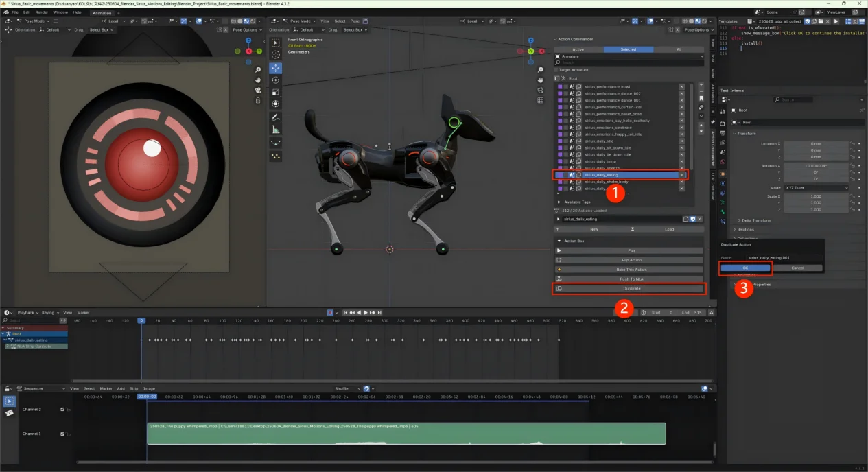Click Push To NLA button

(629, 279)
